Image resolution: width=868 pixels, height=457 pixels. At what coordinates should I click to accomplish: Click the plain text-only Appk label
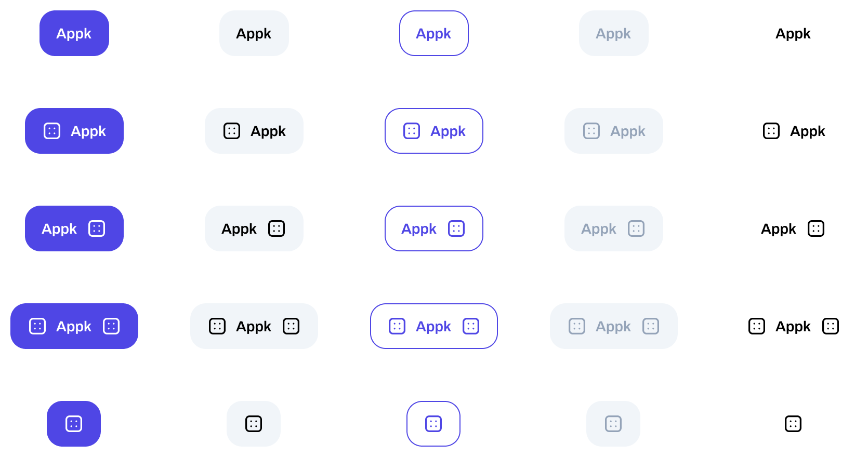[x=793, y=33]
